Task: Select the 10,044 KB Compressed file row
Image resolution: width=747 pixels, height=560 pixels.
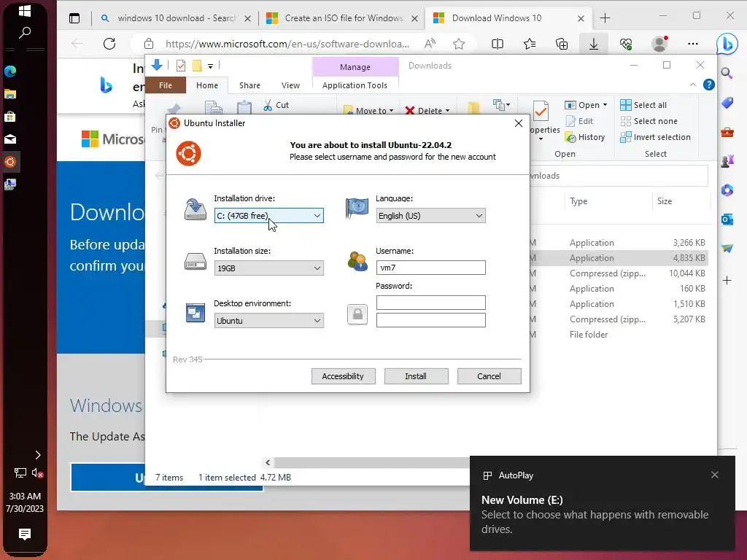Action: tap(619, 273)
